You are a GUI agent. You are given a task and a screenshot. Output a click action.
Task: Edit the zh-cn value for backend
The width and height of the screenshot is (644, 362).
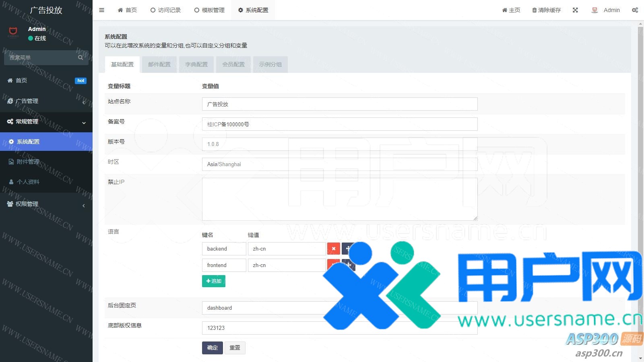(x=287, y=249)
